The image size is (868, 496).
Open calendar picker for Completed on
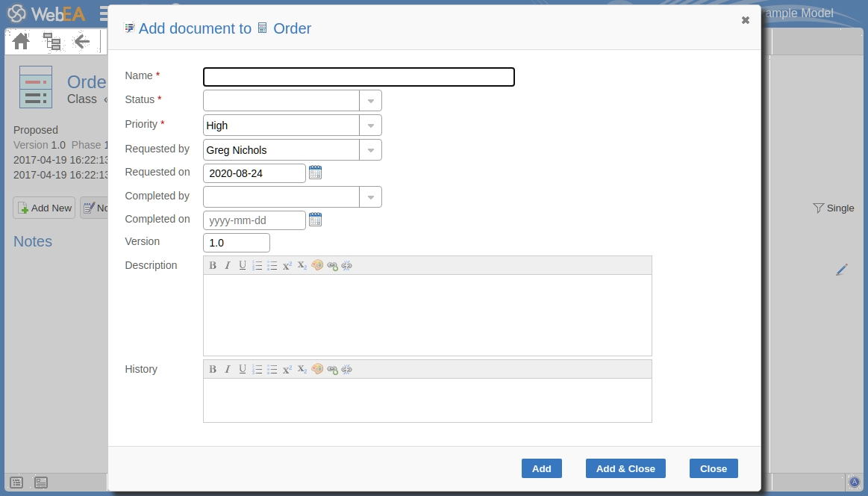315,220
